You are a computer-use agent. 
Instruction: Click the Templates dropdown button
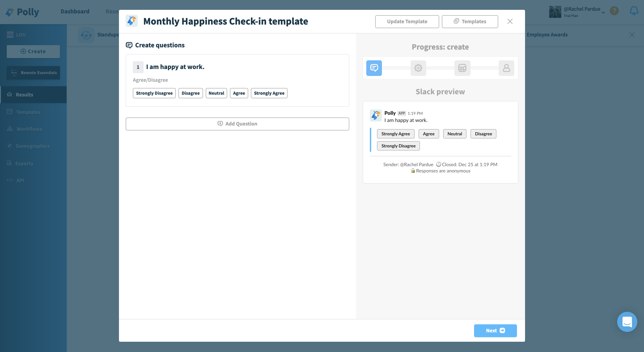click(470, 21)
